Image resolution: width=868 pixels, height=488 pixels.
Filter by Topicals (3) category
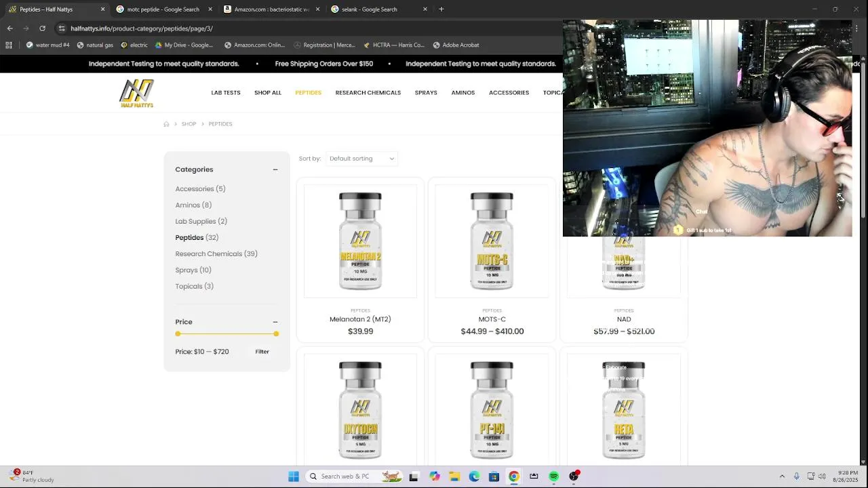click(194, 287)
